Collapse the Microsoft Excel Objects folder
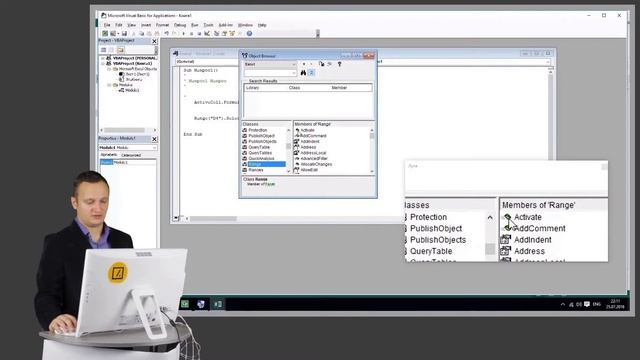 109,69
